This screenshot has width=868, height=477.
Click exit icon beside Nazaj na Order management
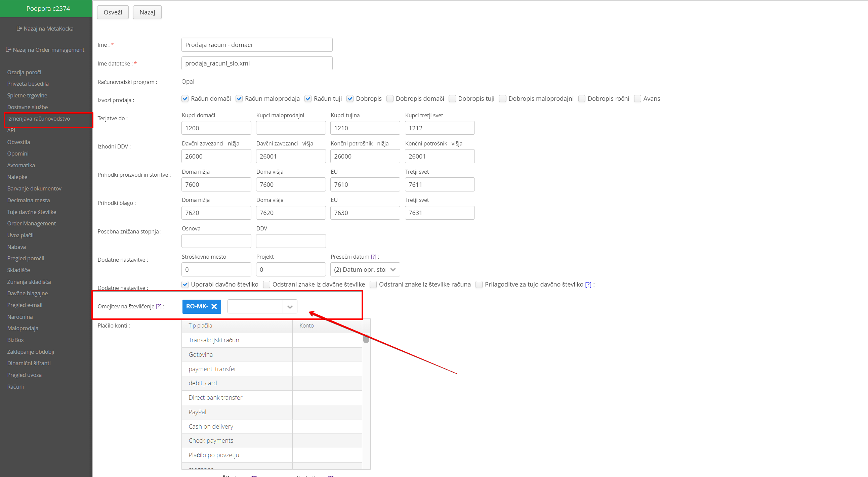9,50
